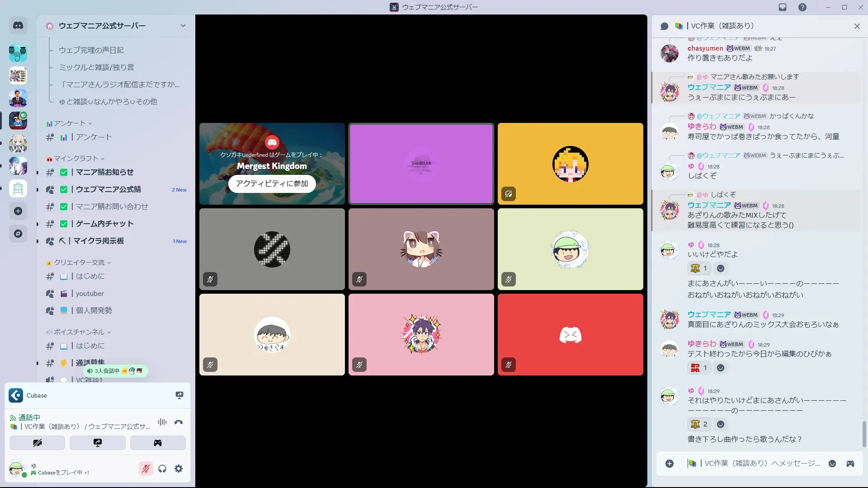Open the inbox icon in title bar

[783, 7]
